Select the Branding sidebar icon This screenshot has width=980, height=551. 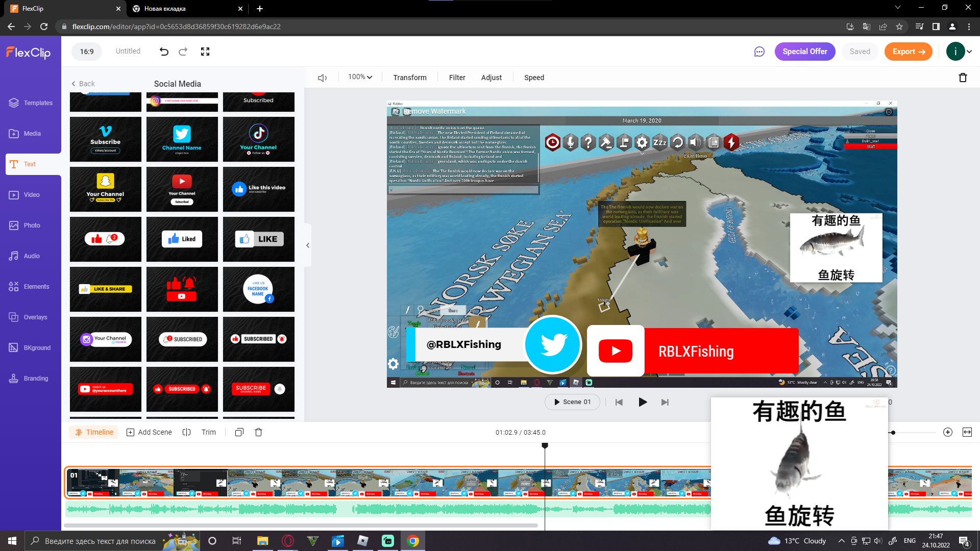coord(31,378)
